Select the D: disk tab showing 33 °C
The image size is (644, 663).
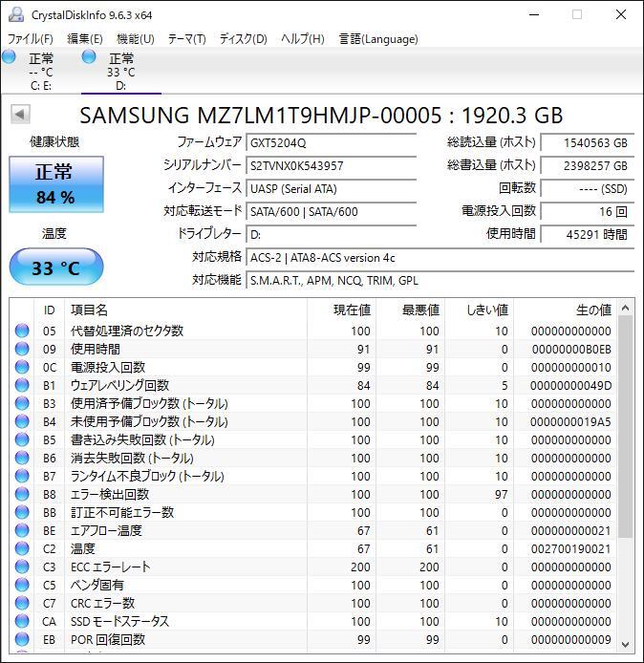pyautogui.click(x=121, y=71)
